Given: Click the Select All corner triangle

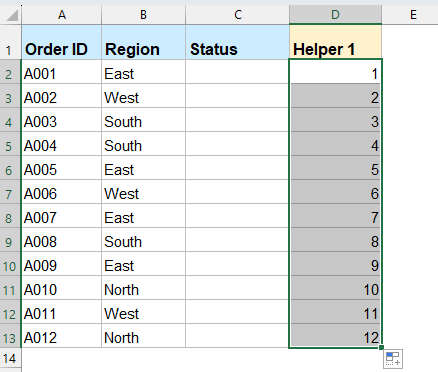Looking at the screenshot, I should pos(12,15).
